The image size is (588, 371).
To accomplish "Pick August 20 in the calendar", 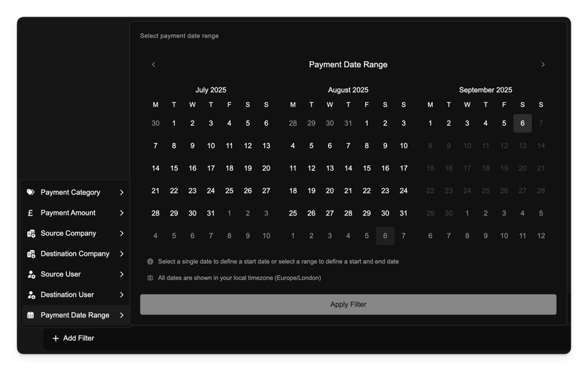I will pyautogui.click(x=330, y=191).
